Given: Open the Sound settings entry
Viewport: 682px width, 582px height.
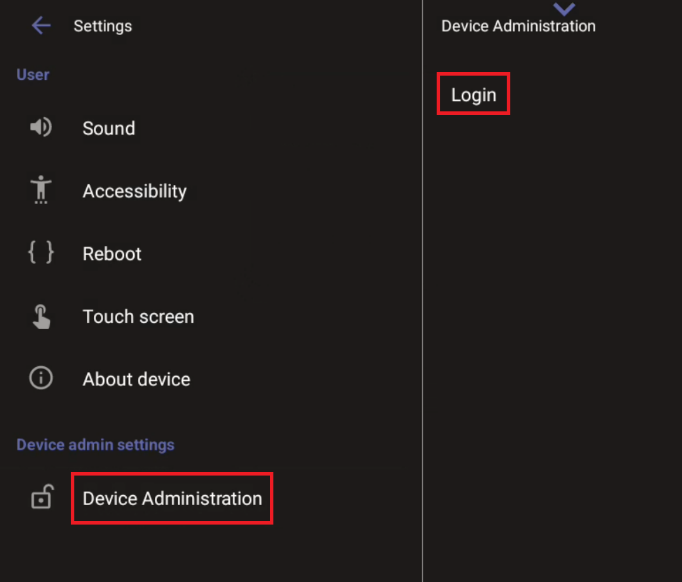Looking at the screenshot, I should point(109,128).
